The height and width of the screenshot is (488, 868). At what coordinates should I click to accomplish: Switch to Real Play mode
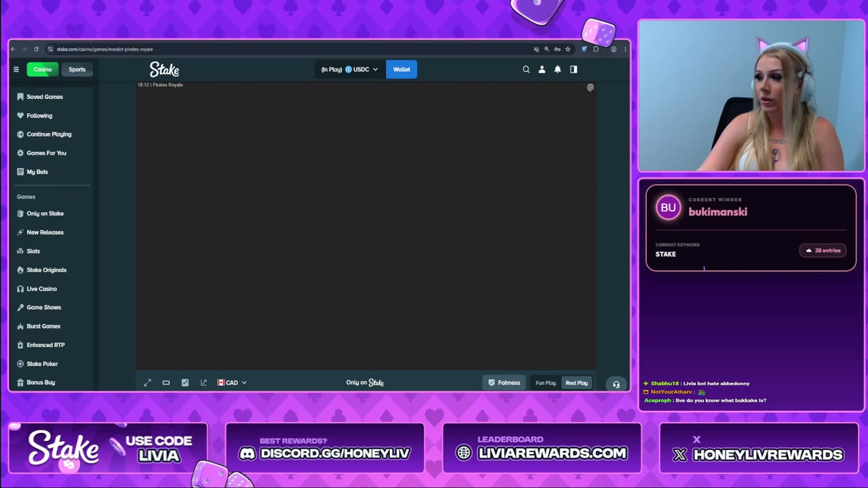pos(576,383)
